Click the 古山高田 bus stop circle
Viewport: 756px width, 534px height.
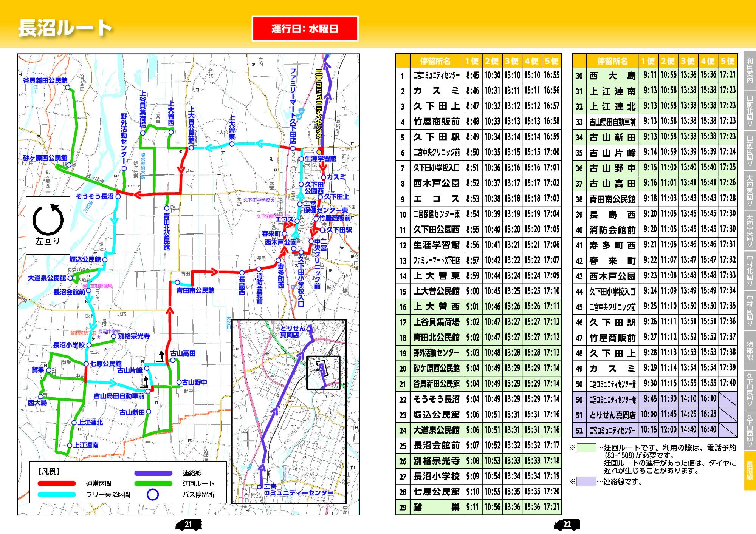tap(172, 360)
